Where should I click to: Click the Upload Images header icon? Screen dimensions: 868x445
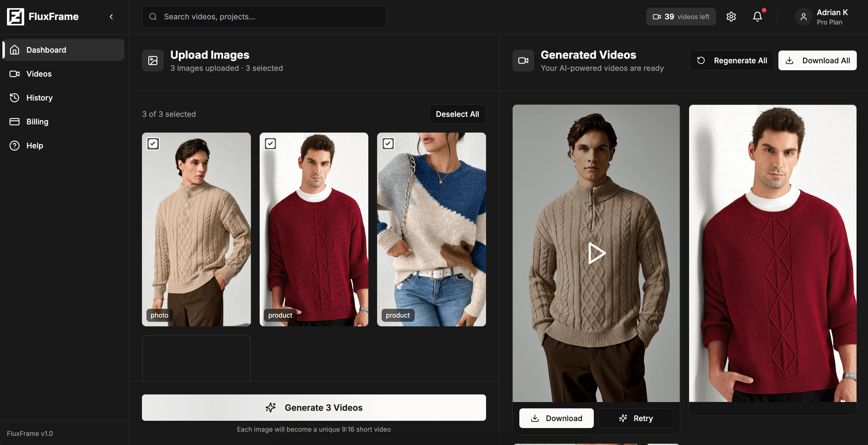coord(153,61)
